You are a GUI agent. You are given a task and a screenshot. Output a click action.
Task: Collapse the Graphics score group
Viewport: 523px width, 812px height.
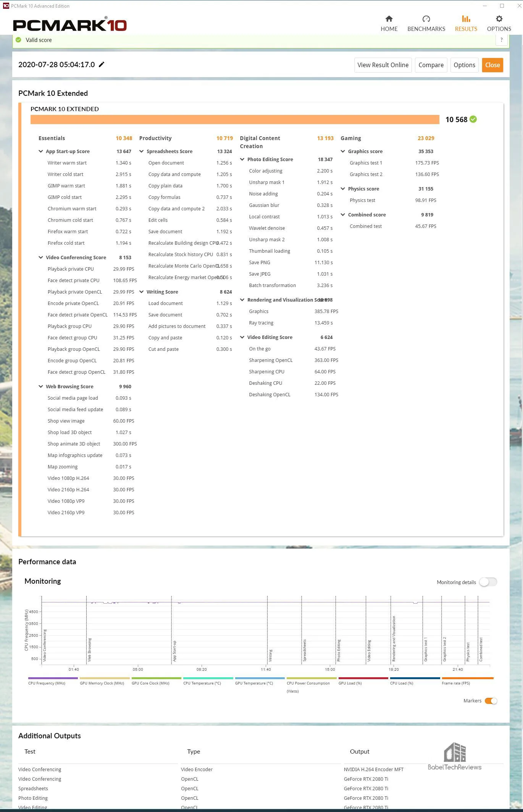[343, 152]
